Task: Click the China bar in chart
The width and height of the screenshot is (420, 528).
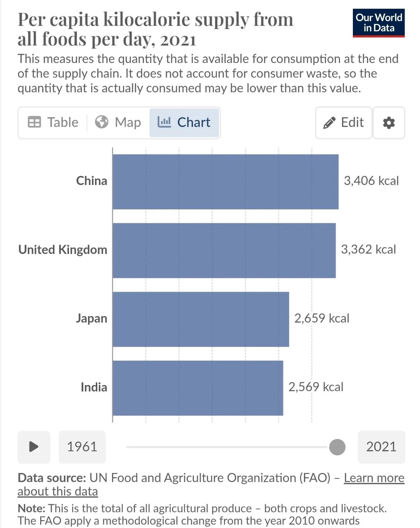Action: [x=225, y=182]
